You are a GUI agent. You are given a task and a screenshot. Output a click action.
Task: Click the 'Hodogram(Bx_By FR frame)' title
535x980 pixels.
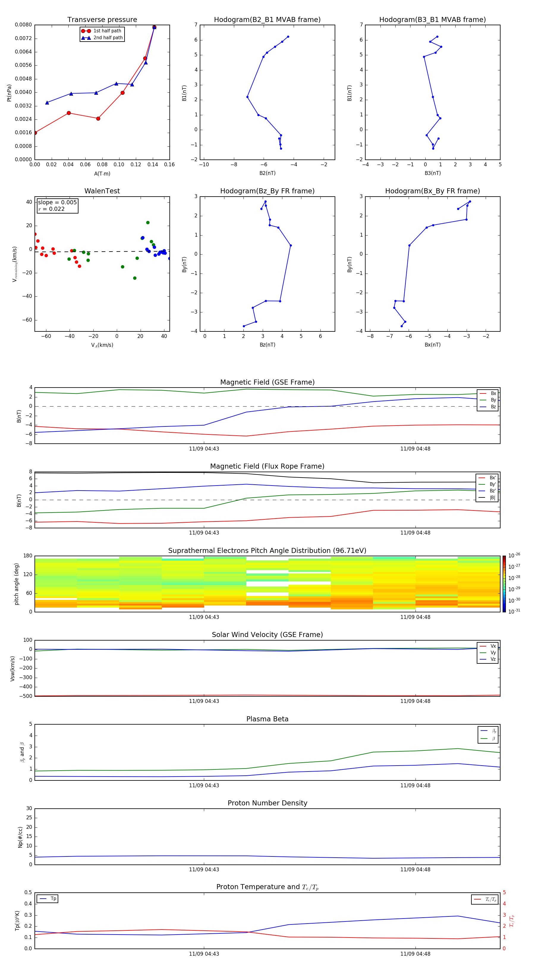[432, 191]
